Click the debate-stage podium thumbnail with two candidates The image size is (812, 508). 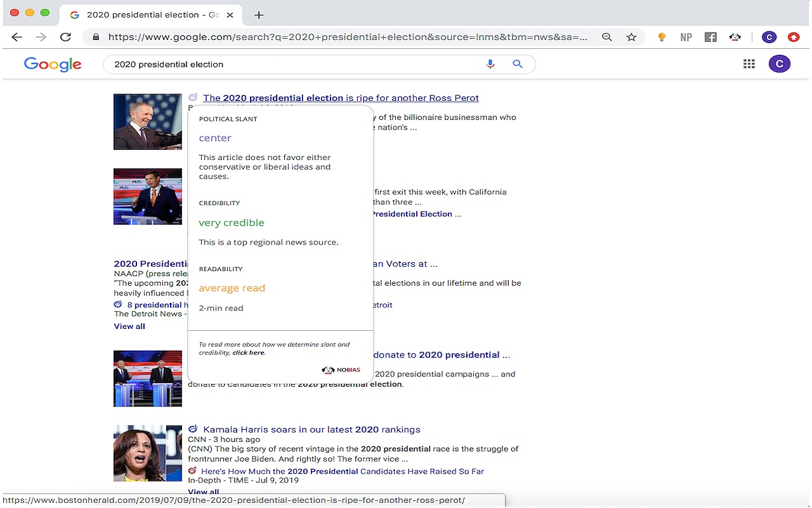click(x=148, y=378)
